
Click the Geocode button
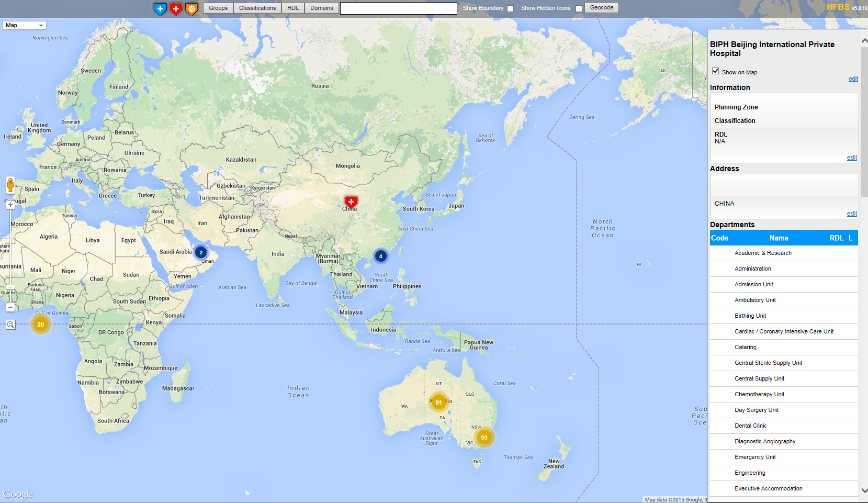click(602, 8)
